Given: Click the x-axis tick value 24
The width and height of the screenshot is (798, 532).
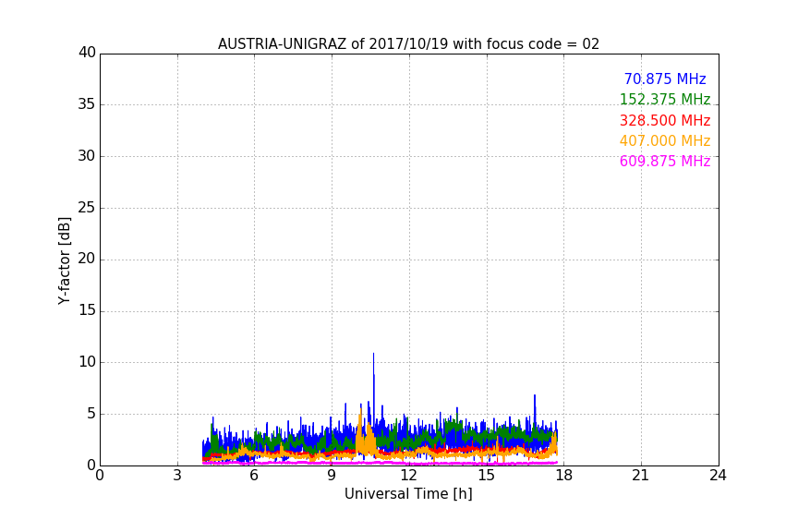Looking at the screenshot, I should (x=718, y=476).
